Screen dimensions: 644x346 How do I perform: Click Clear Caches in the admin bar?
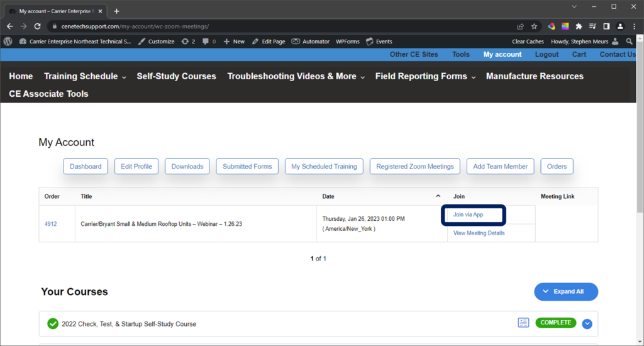tap(528, 42)
